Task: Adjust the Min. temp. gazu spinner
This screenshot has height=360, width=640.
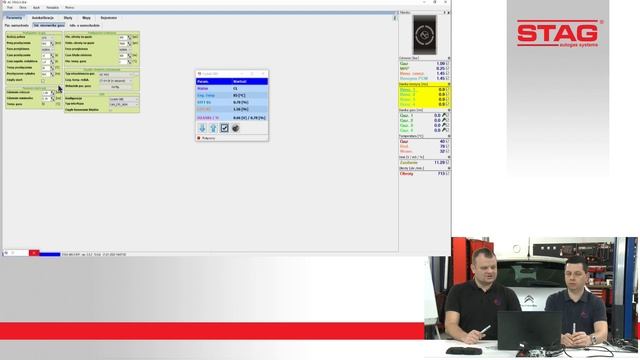Action: click(129, 62)
